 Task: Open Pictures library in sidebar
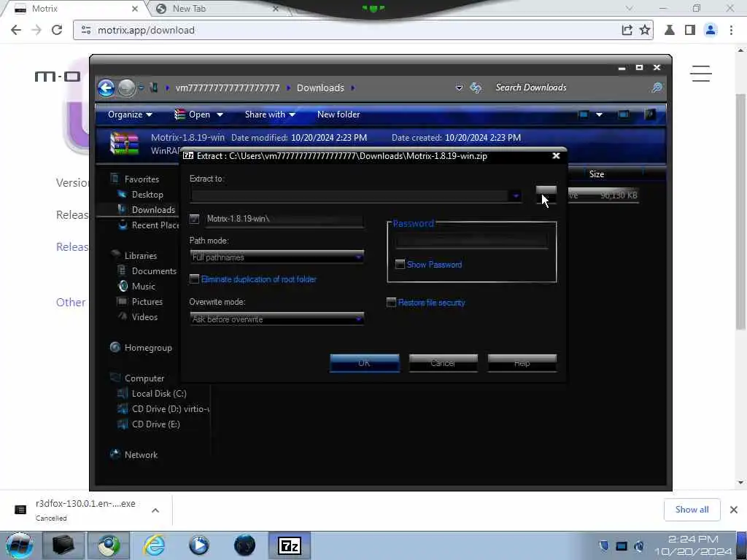coord(147,301)
